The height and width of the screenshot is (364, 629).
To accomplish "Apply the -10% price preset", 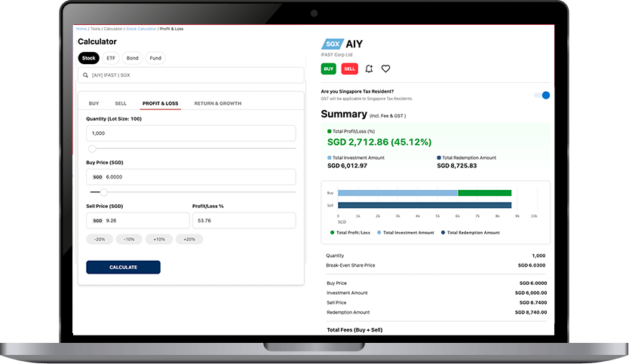I will coord(129,240).
